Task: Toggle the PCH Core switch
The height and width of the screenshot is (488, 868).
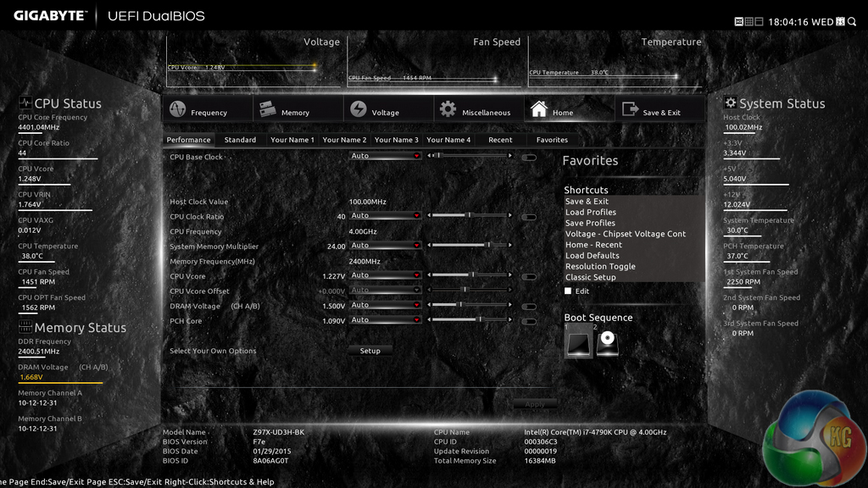Action: pyautogui.click(x=529, y=321)
